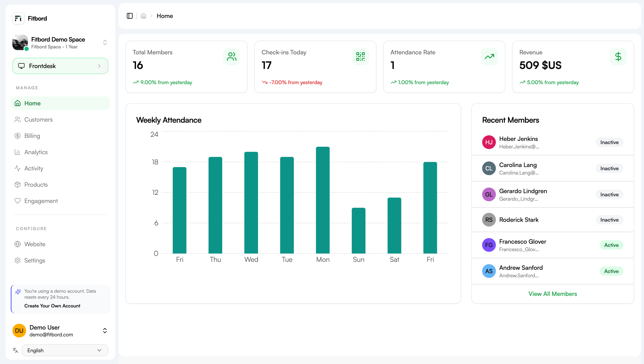Click Create Your Own Account link
644x364 pixels.
[x=52, y=306]
